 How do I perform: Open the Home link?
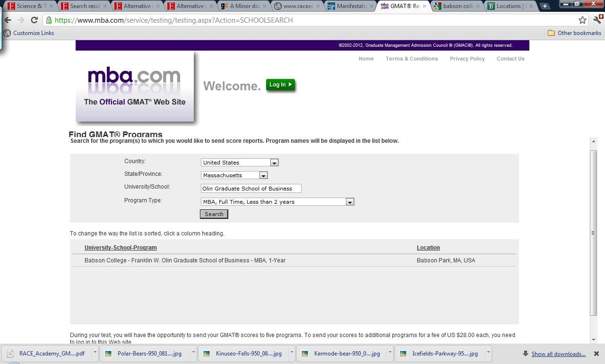click(366, 59)
